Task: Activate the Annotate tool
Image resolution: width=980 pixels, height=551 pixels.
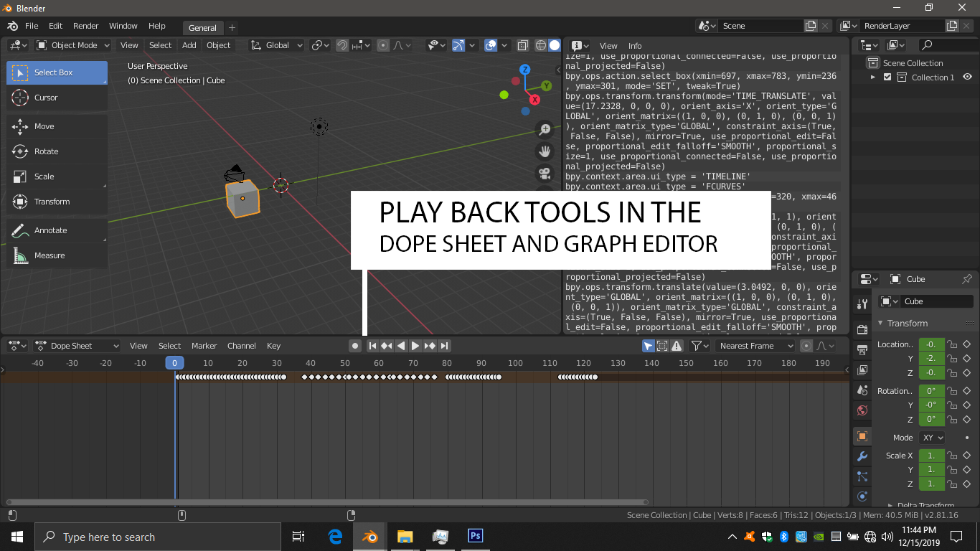Action: tap(57, 230)
